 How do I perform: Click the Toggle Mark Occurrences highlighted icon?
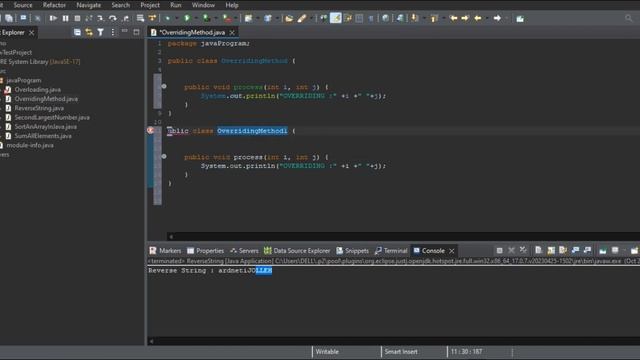tap(336, 18)
